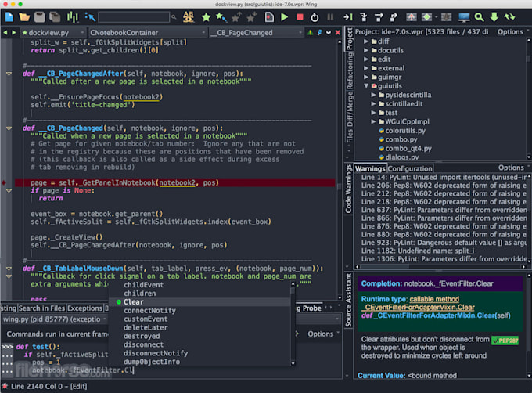Create a new file with toolbar icon
The height and width of the screenshot is (393, 532).
[x=9, y=16]
